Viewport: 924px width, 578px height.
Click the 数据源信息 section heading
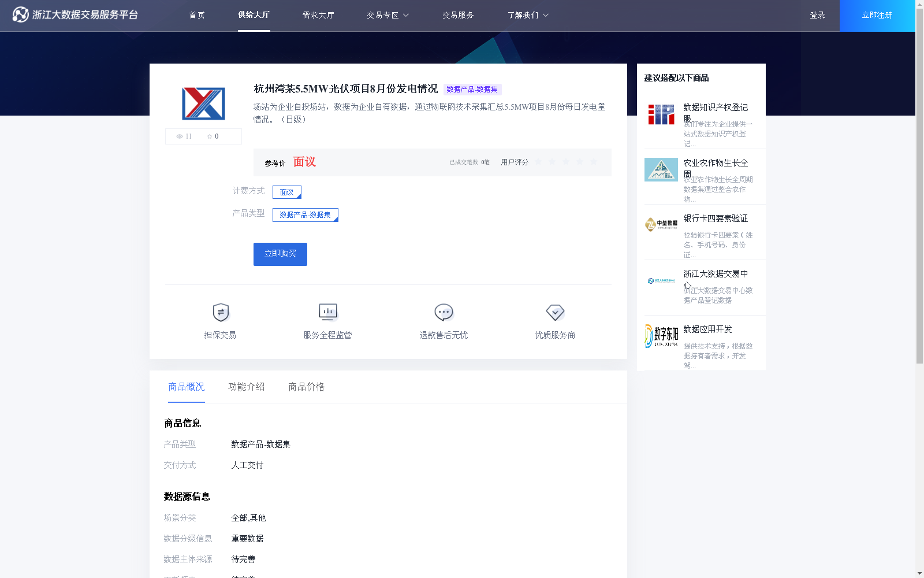tap(187, 497)
